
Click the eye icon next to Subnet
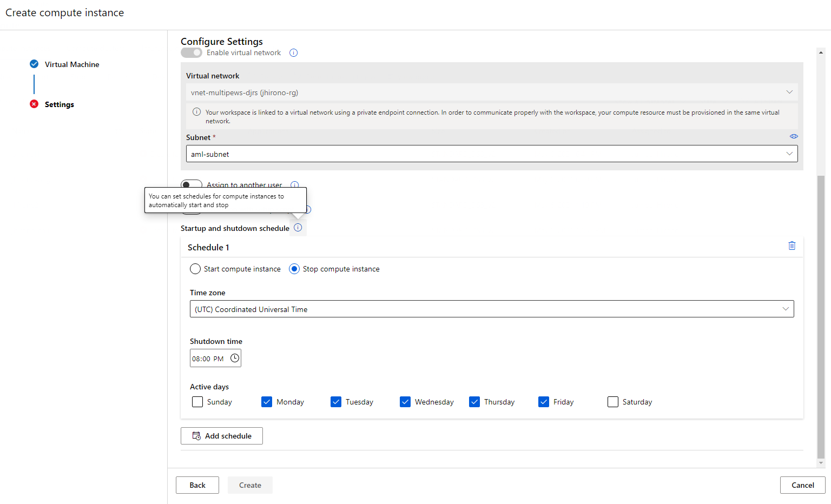click(794, 136)
